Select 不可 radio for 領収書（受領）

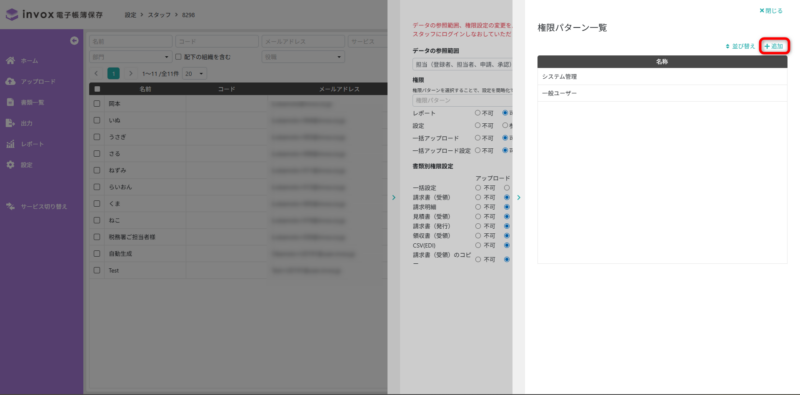478,236
